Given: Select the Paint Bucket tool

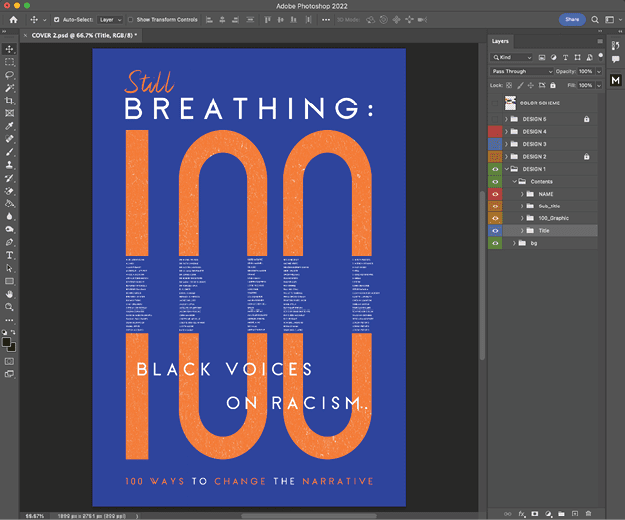Looking at the screenshot, I should click(x=9, y=204).
